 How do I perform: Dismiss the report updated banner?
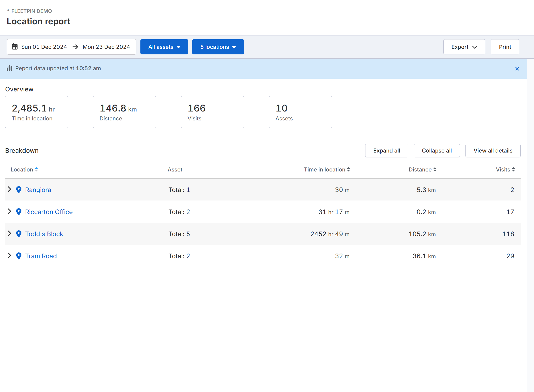(517, 69)
